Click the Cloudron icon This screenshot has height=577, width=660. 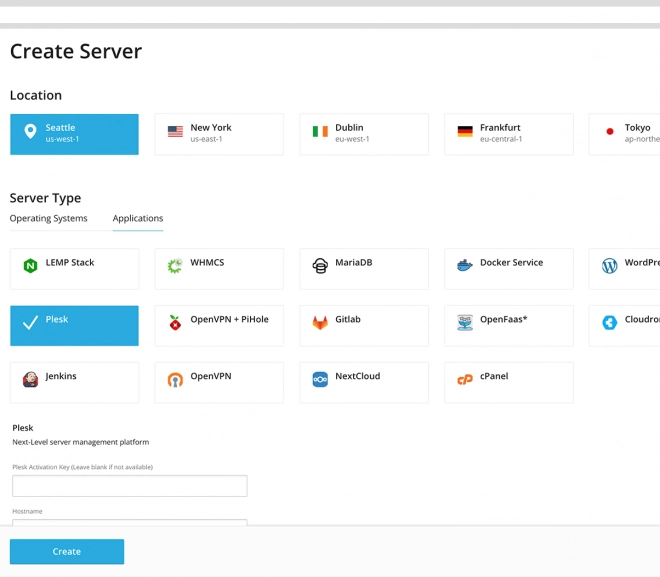pos(610,322)
